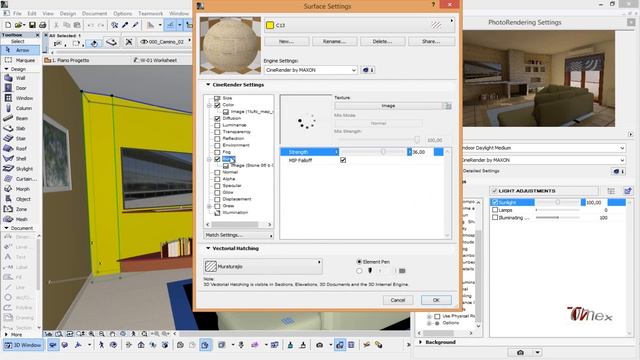
Task: Click the camera icon in bottom toolbar
Action: (320, 345)
